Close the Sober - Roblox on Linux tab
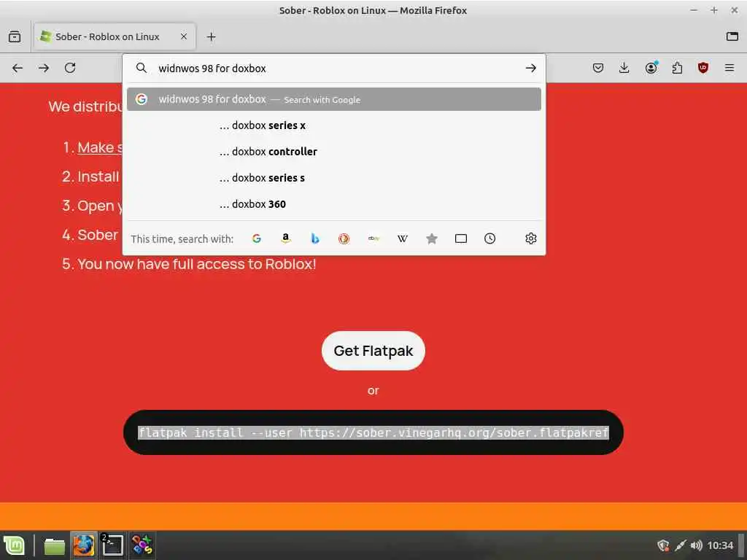The height and width of the screenshot is (560, 747). pyautogui.click(x=183, y=36)
